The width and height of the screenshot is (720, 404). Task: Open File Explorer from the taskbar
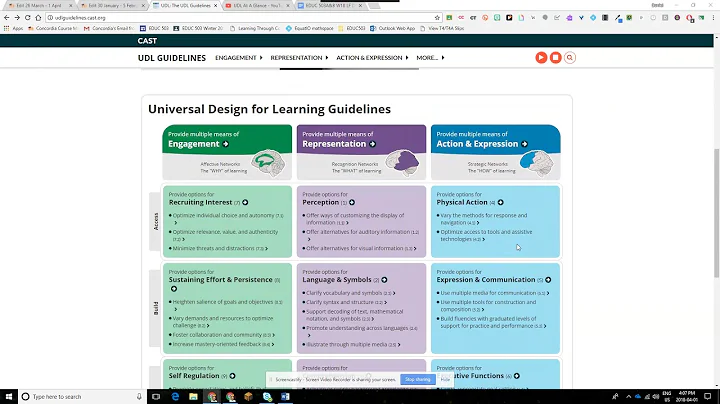[193, 397]
